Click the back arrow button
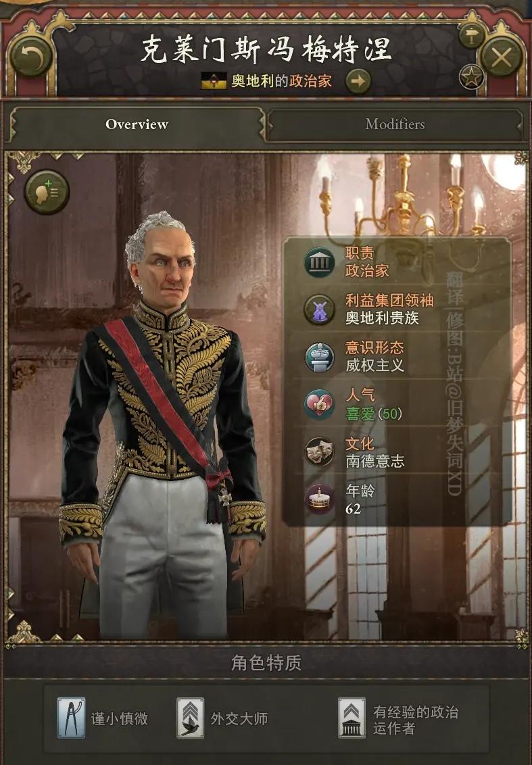532x765 pixels. (x=30, y=57)
